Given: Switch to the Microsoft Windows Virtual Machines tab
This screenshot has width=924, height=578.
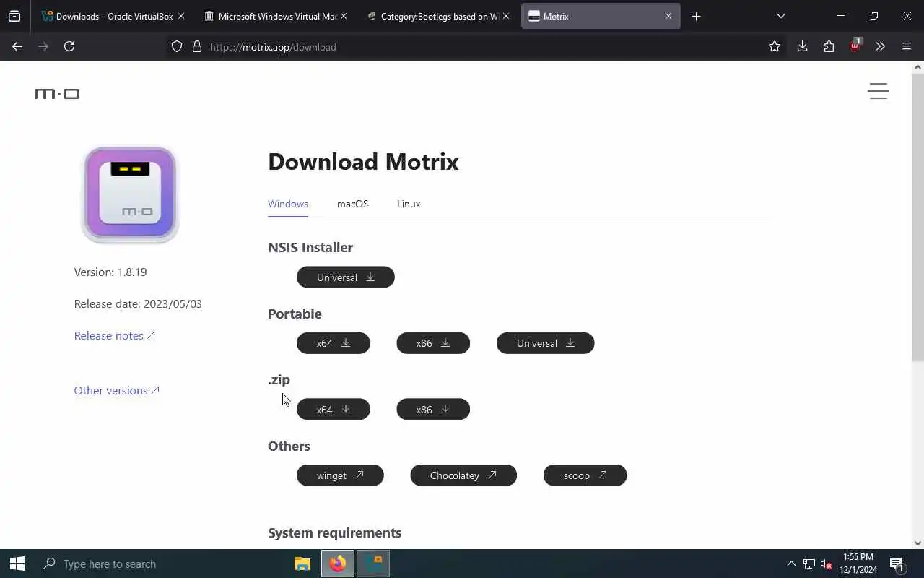Looking at the screenshot, I should click(276, 16).
